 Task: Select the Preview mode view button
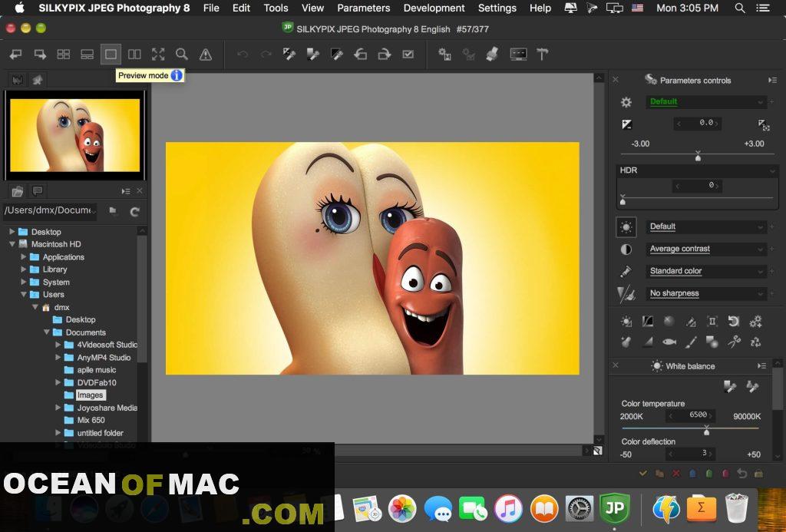coord(111,55)
